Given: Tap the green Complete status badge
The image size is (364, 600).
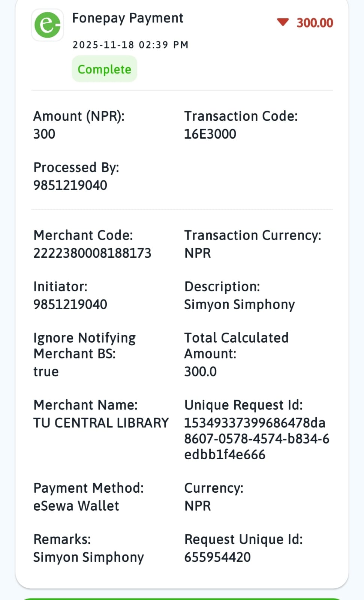Looking at the screenshot, I should coord(104,69).
